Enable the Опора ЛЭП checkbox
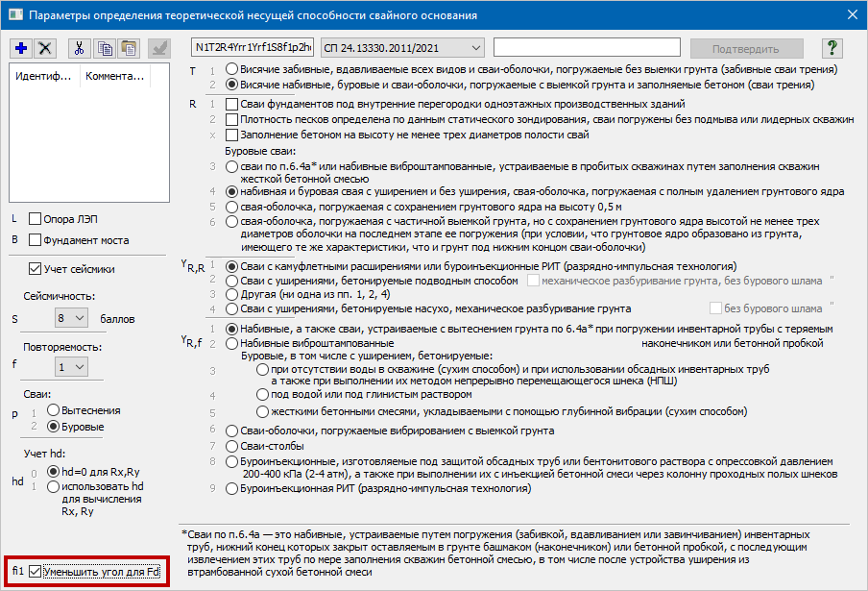Screen dimensions: 868x591 click(35, 219)
